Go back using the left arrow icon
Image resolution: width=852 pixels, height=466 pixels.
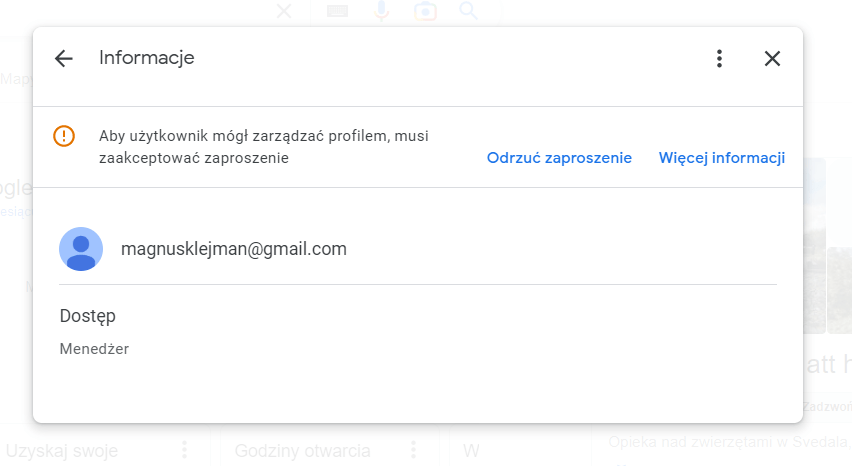click(x=64, y=58)
